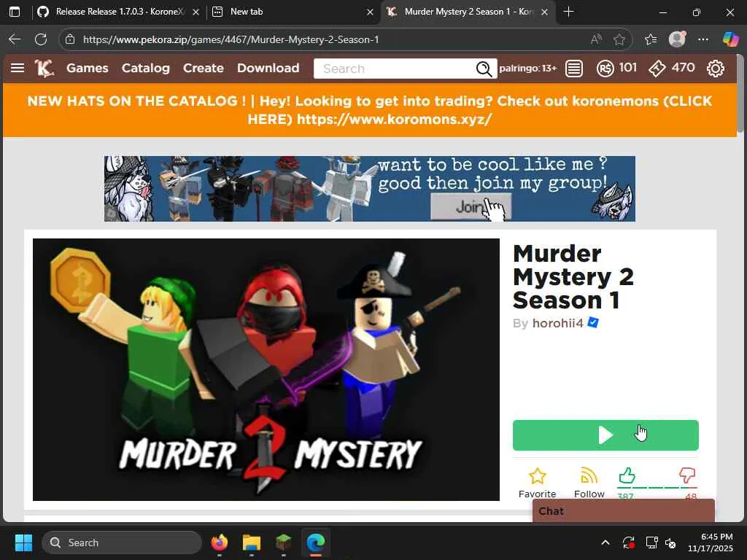Close the GitHub Release tab
This screenshot has height=560, width=747.
click(196, 12)
